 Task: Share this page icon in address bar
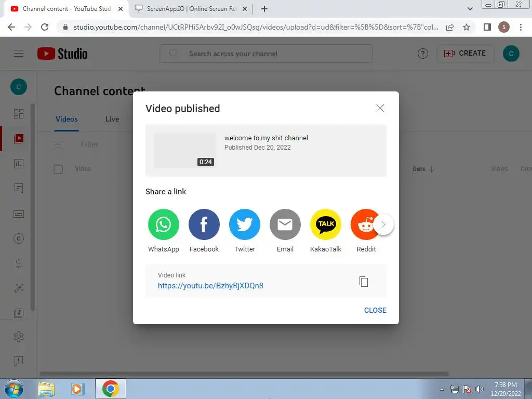[450, 27]
